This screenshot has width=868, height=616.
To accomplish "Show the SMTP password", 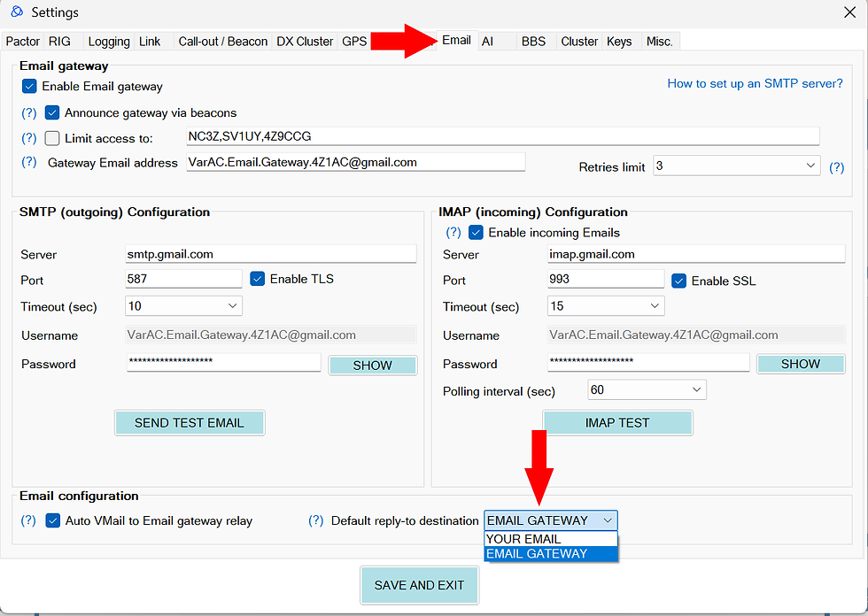I will coord(373,366).
